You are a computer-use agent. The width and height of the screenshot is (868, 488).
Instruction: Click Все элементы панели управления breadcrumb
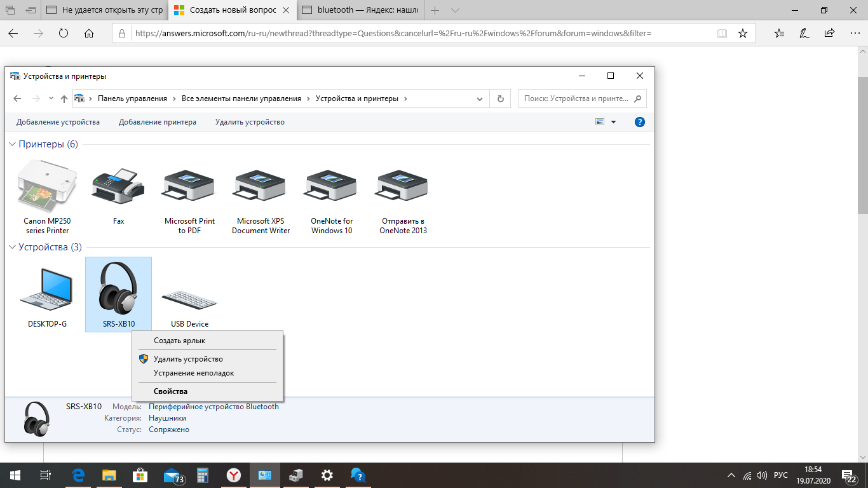(x=241, y=98)
